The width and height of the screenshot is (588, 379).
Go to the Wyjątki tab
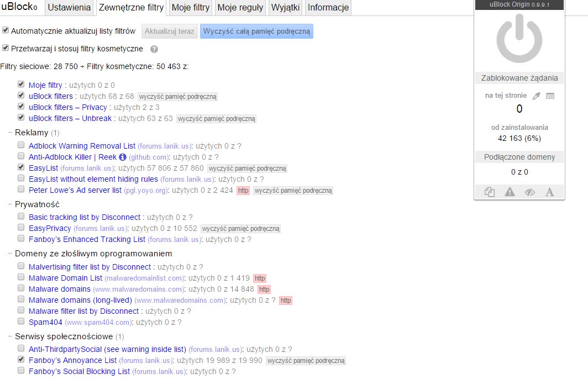285,8
